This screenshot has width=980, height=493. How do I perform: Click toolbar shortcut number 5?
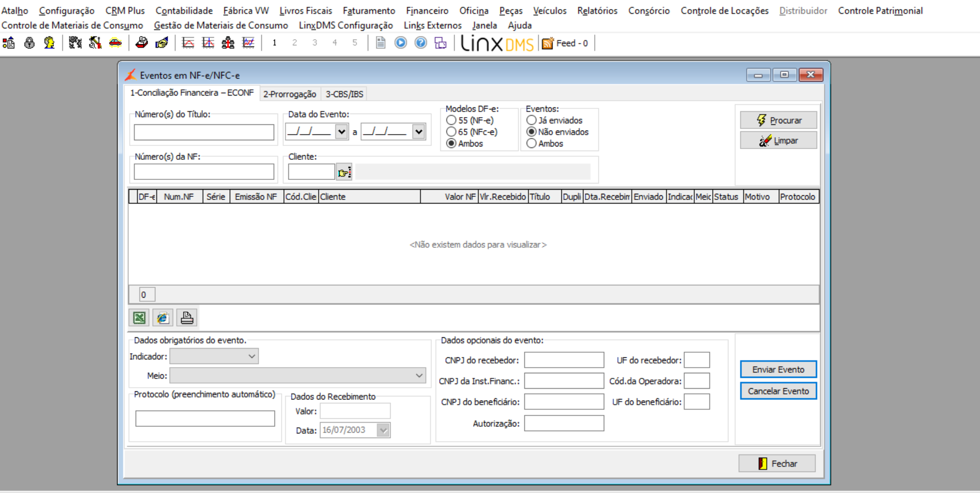[x=355, y=43]
